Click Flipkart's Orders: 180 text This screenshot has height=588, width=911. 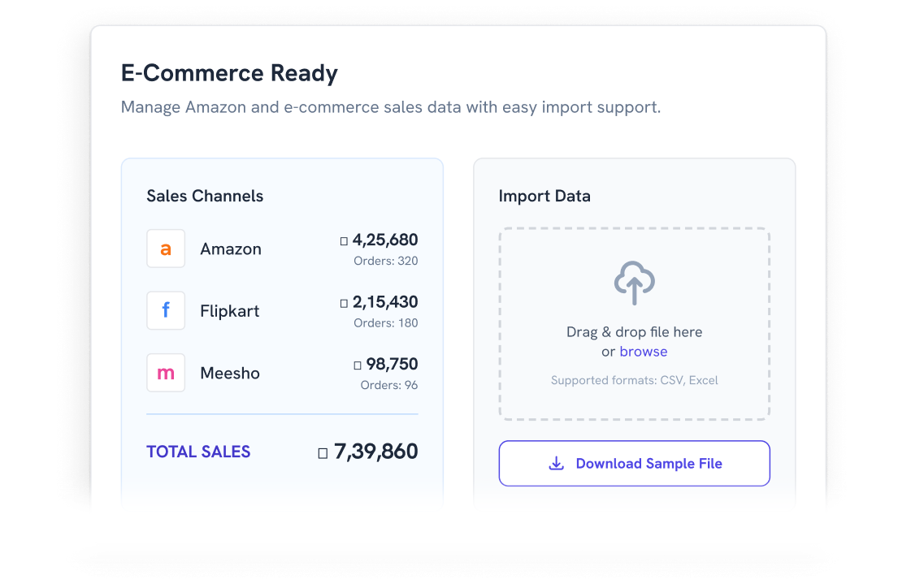[x=386, y=322]
